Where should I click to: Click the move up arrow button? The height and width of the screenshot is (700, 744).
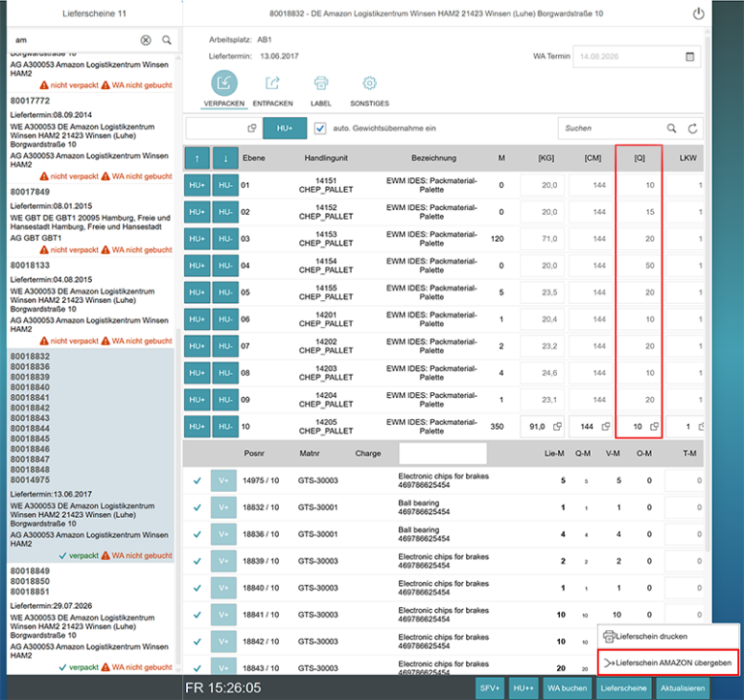pos(197,159)
